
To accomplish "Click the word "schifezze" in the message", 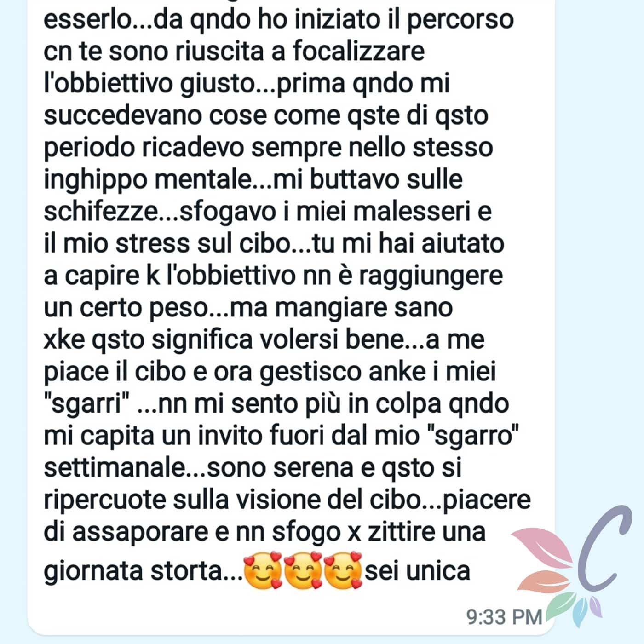I will pos(101,211).
